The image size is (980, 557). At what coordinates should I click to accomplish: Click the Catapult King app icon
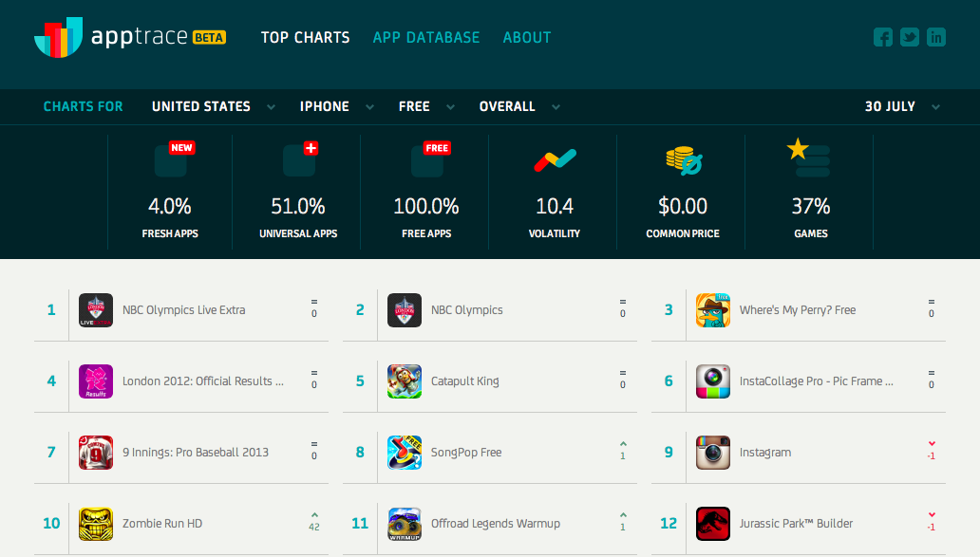click(x=405, y=381)
